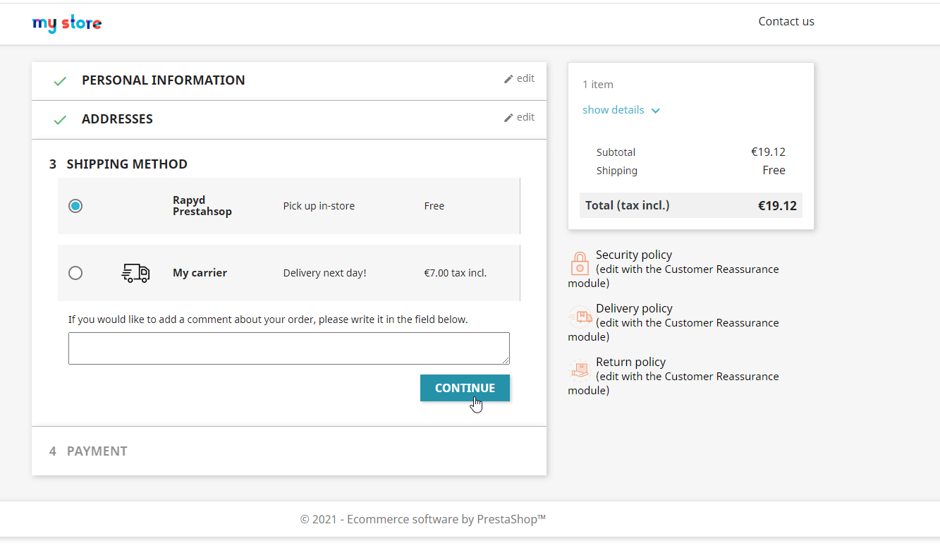This screenshot has width=940, height=560.
Task: Click the green checkmark next to Personal Information
Action: click(60, 81)
